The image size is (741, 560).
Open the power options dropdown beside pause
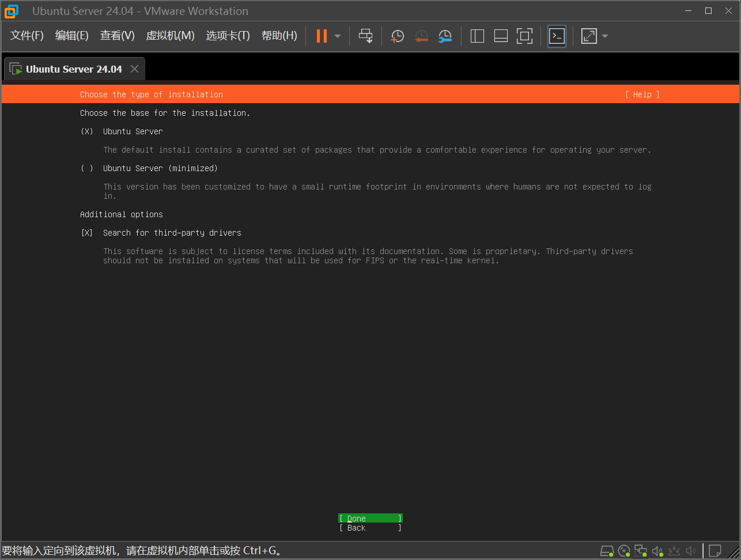click(x=338, y=36)
